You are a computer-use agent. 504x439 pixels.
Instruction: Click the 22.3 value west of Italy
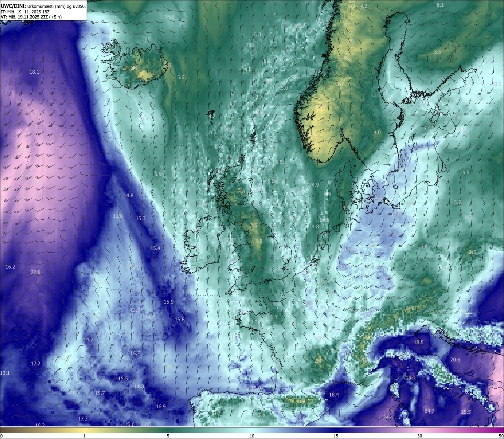point(411,379)
